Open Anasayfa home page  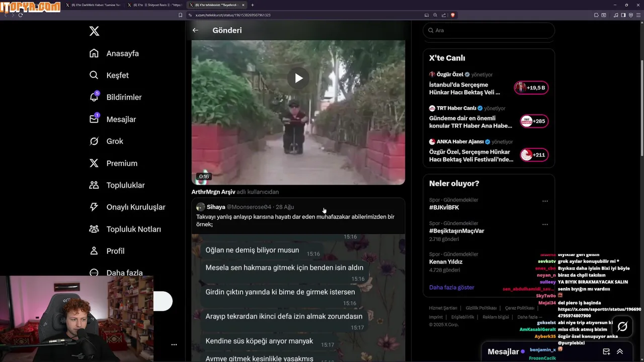(114, 53)
